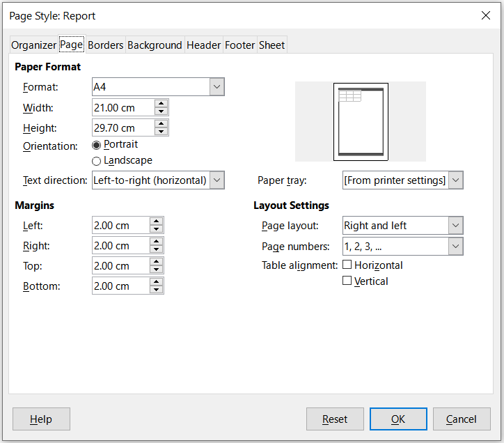Viewport: 504px width, 443px height.
Task: Click the Top margin input field
Action: (x=120, y=266)
